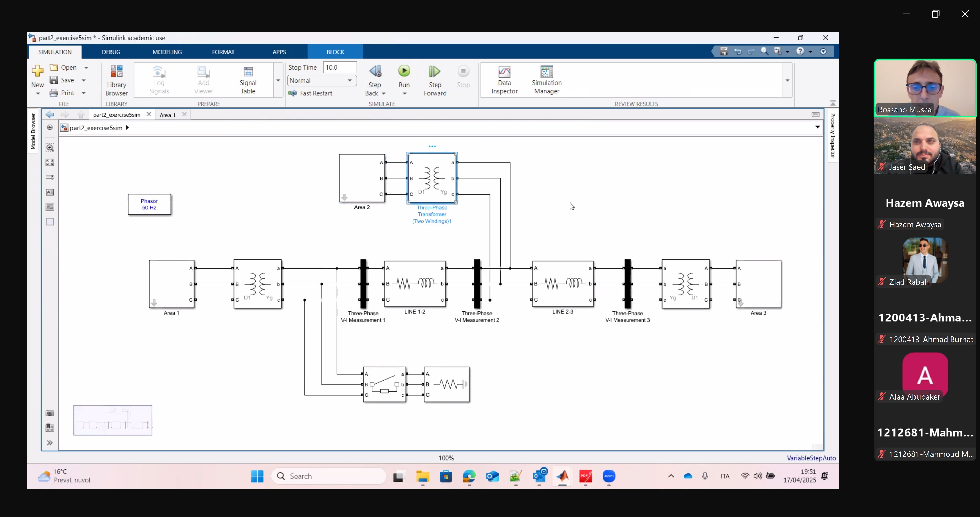Switch to the BLOCK tab
This screenshot has height=517, width=980.
(335, 52)
